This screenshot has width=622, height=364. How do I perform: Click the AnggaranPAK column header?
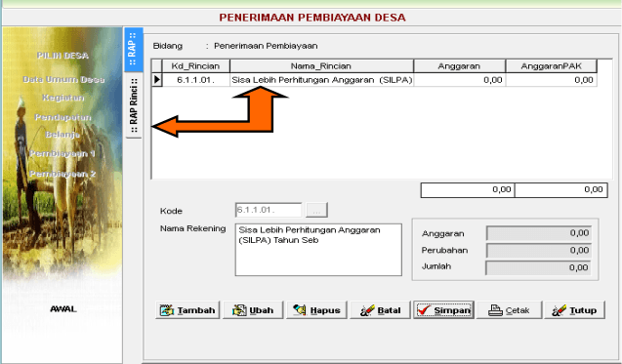tap(552, 66)
